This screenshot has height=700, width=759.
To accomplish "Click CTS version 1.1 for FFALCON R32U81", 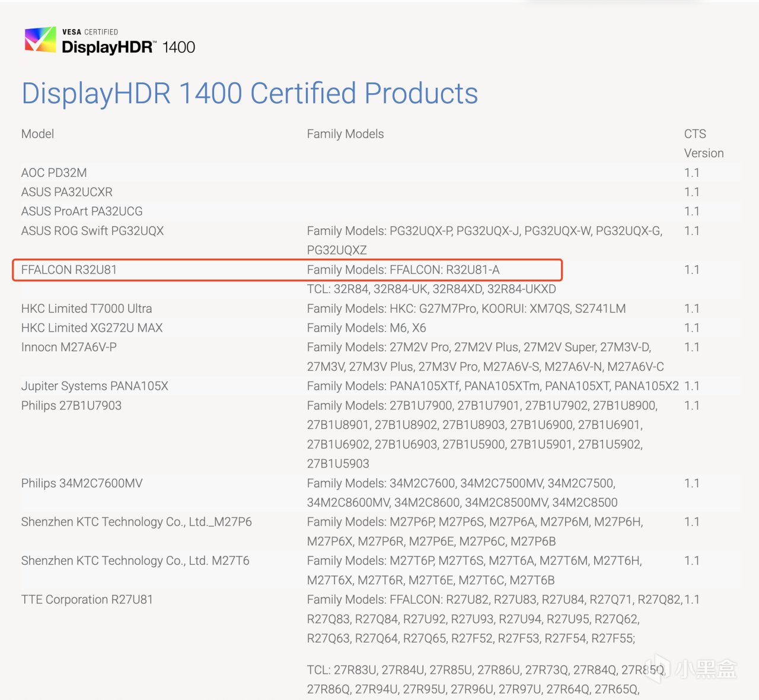I will pos(691,269).
